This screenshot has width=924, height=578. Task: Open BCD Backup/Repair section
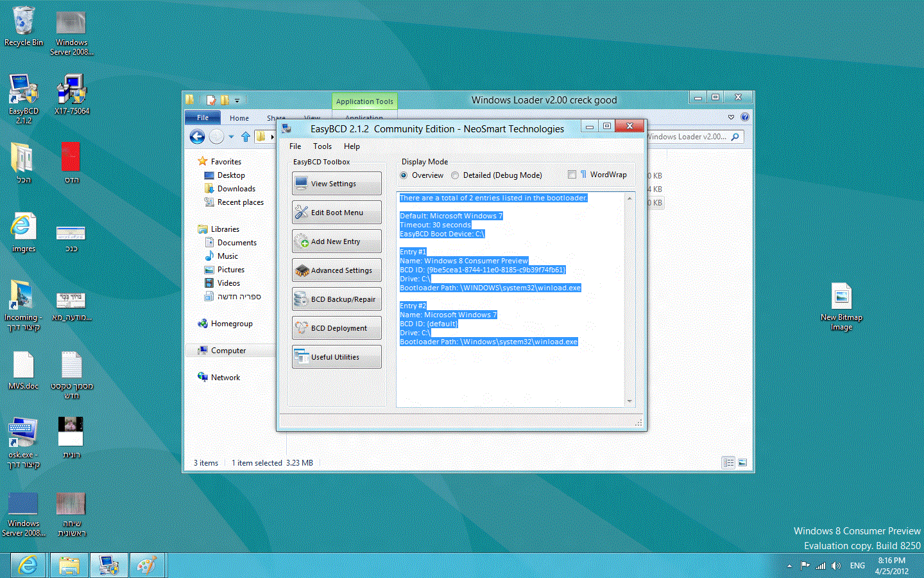point(337,299)
